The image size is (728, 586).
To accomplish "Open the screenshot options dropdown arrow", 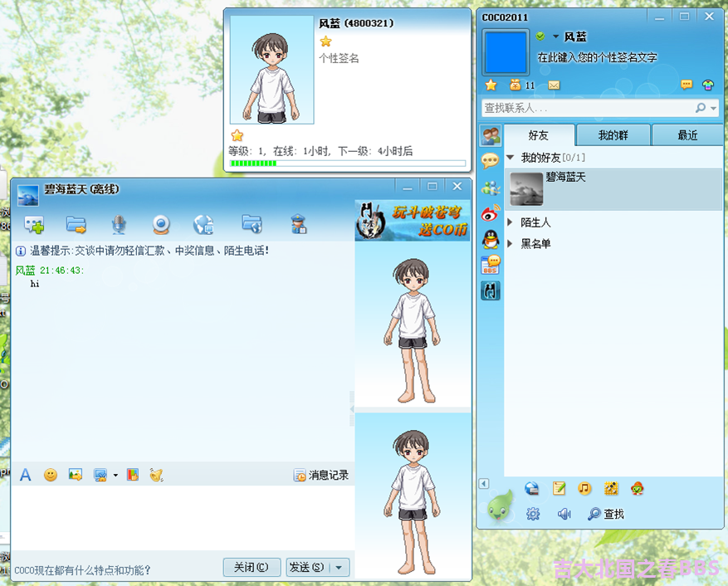I will click(x=115, y=475).
